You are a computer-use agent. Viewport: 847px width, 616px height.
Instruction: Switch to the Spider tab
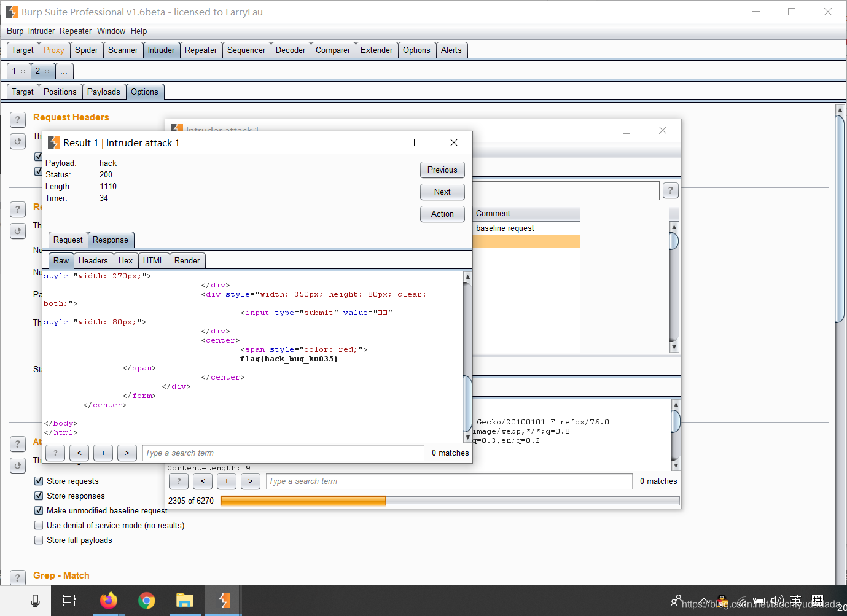point(87,50)
